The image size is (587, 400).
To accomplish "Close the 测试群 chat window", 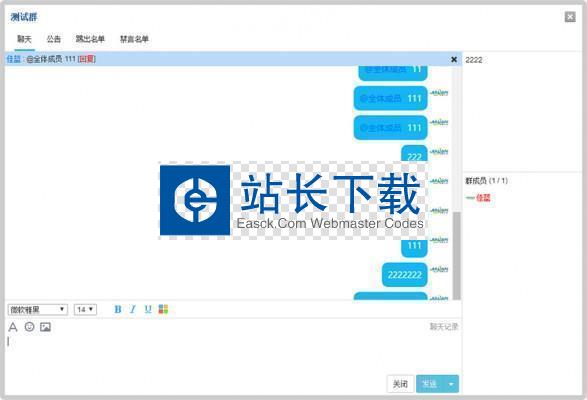I will tap(570, 17).
